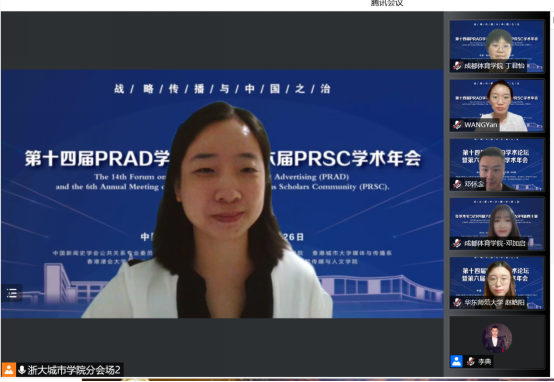Viewport: 554px width, 382px height.
Task: Click WANGYan's muted microphone icon
Action: pos(458,125)
